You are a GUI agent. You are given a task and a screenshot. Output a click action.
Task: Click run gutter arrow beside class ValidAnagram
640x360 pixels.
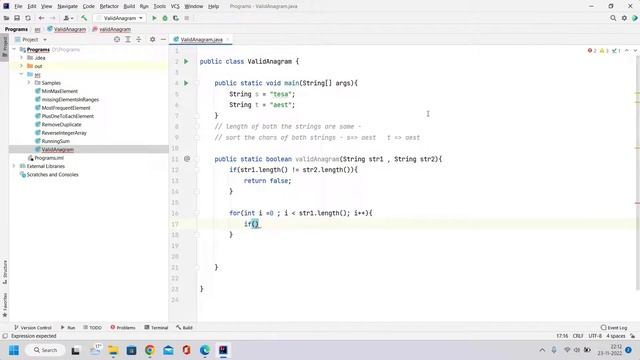[186, 61]
